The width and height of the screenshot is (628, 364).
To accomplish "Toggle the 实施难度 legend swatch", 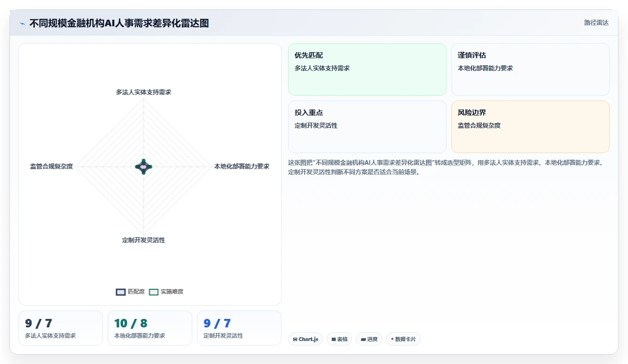I will [x=154, y=292].
